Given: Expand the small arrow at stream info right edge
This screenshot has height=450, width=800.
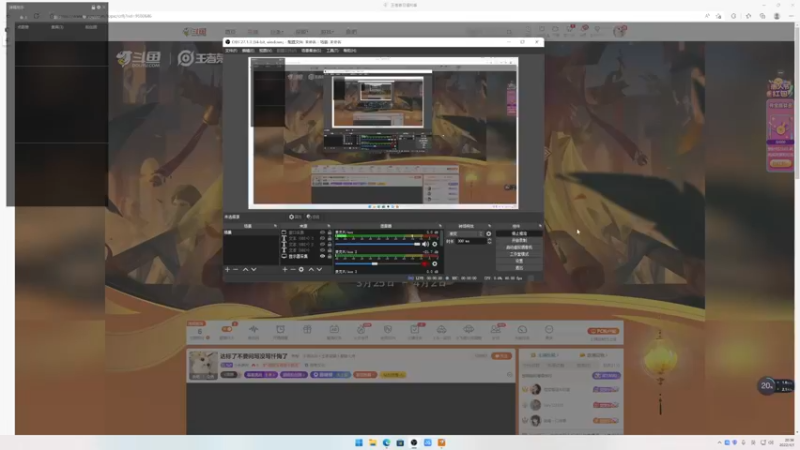Looking at the screenshot, I should [x=510, y=374].
